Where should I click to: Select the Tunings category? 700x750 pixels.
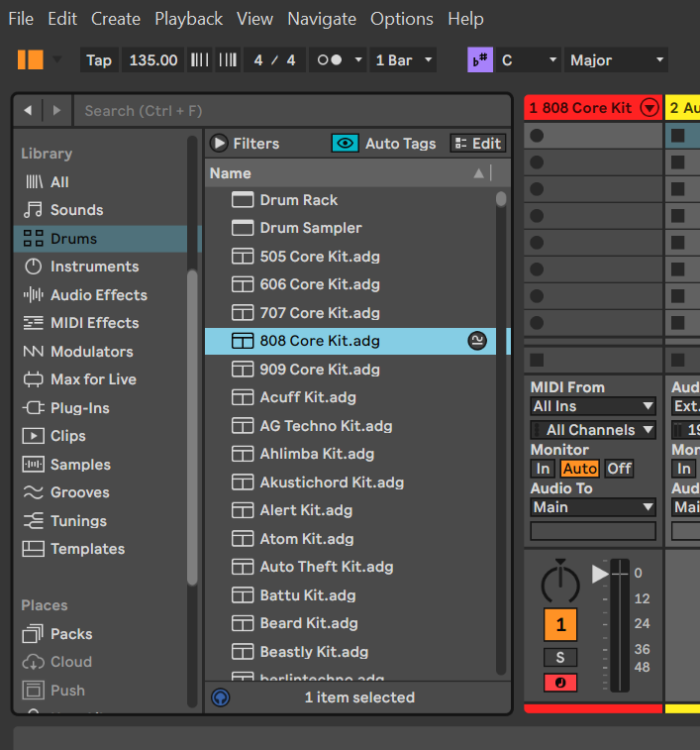click(x=100, y=521)
